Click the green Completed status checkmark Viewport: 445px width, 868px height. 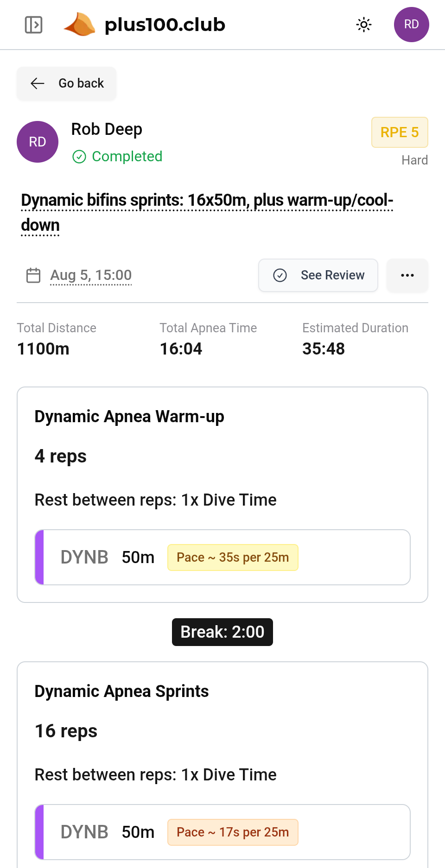pos(80,157)
